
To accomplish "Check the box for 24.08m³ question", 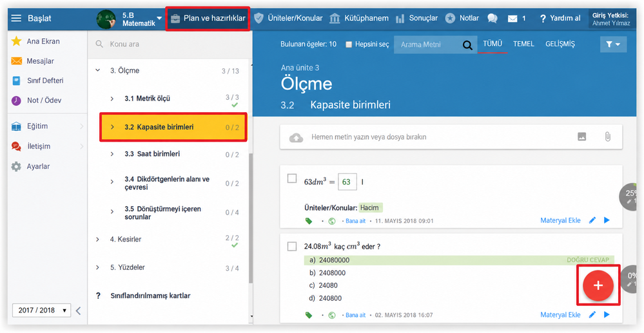I will coord(291,246).
